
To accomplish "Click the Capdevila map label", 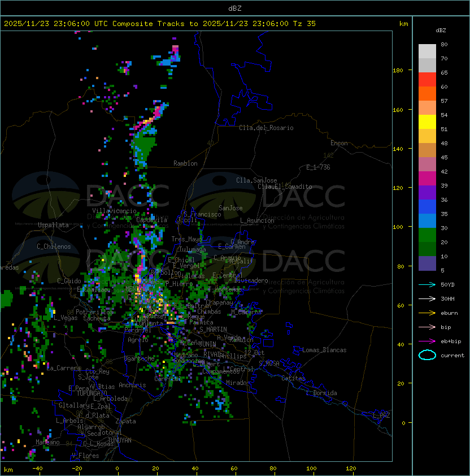I will (151, 220).
